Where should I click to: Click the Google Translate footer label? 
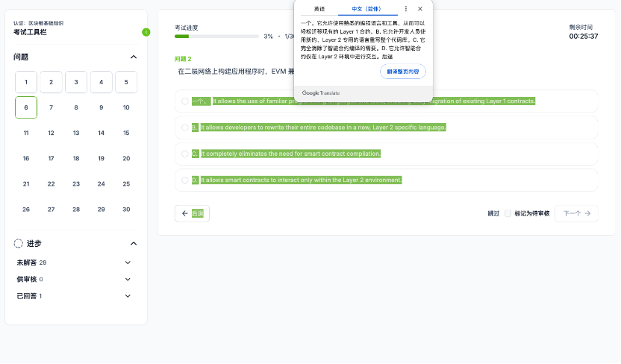coord(321,93)
